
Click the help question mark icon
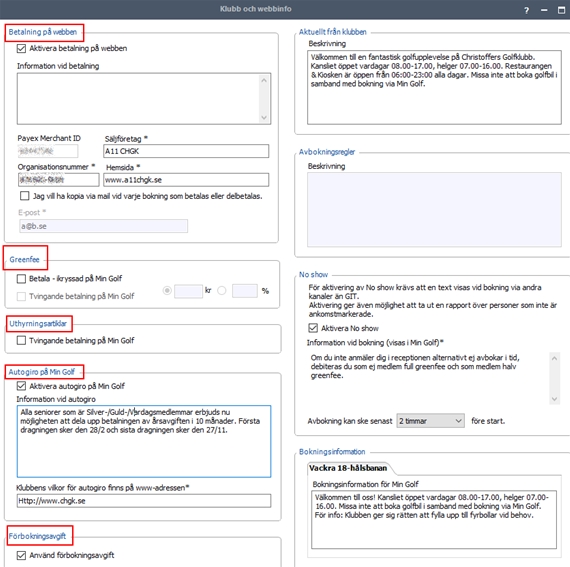click(526, 11)
